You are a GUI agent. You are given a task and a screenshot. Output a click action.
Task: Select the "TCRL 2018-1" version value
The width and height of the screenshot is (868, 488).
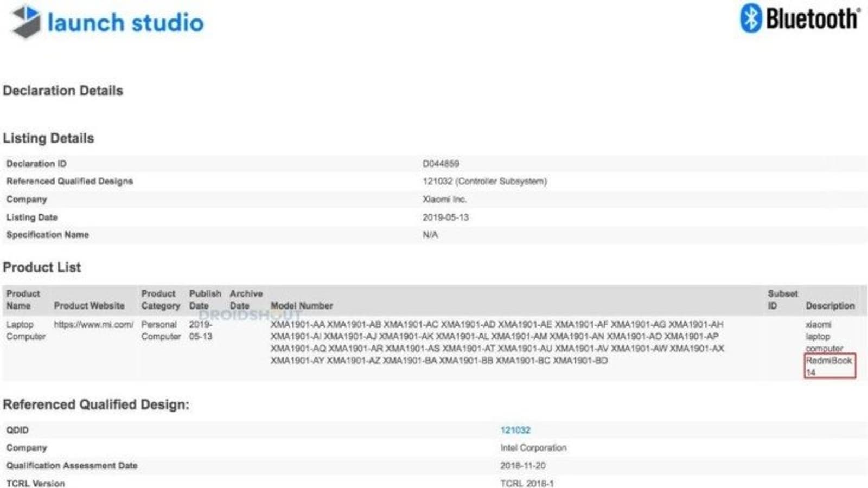527,483
